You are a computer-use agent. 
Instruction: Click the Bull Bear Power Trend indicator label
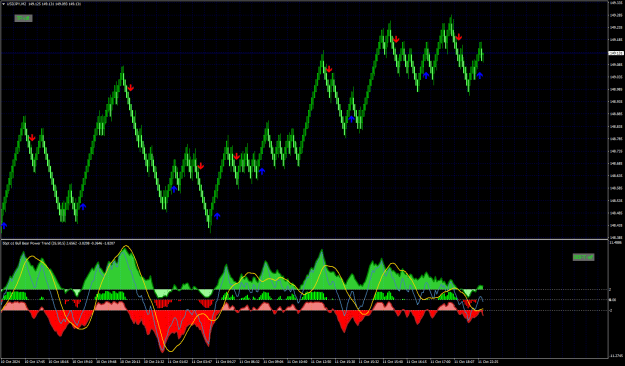[x=59, y=243]
